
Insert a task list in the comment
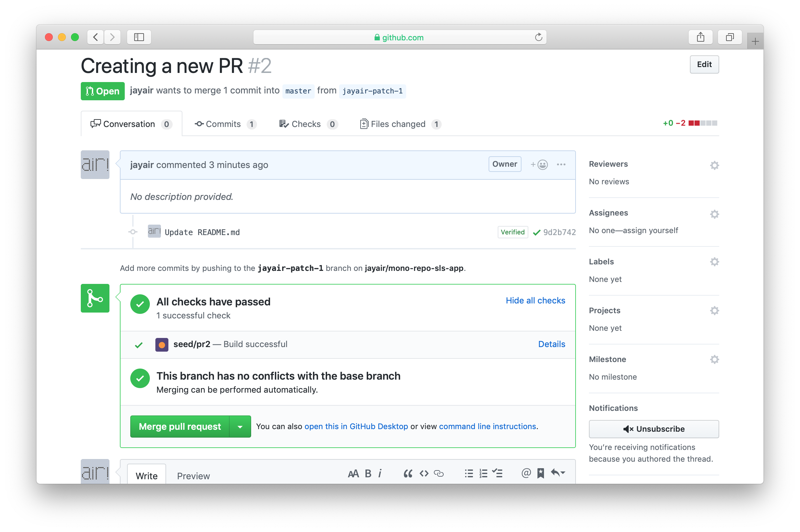pos(498,473)
